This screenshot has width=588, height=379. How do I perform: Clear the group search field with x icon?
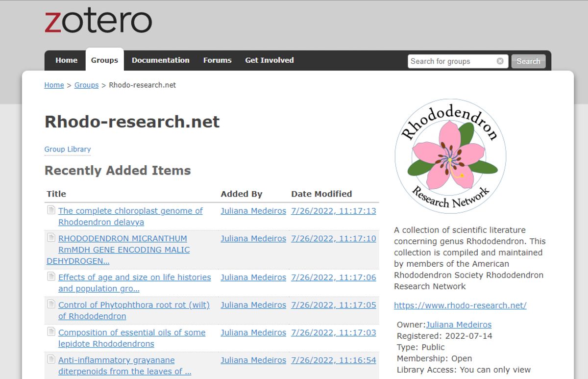pos(500,61)
